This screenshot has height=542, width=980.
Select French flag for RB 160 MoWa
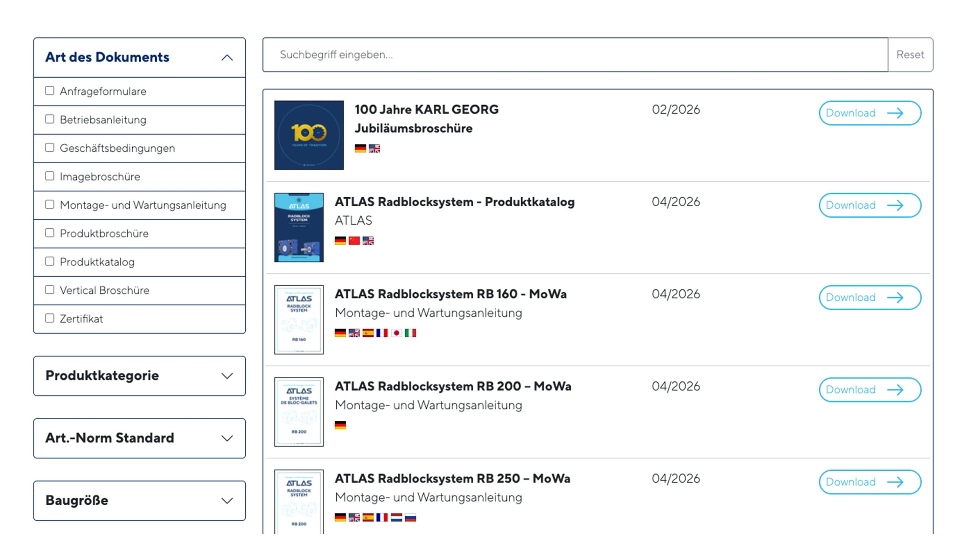coord(382,333)
